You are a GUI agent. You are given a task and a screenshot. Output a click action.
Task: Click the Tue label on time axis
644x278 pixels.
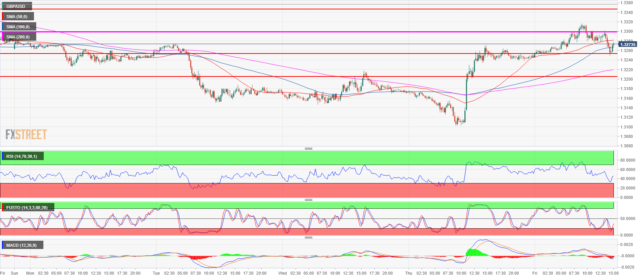(x=156, y=273)
